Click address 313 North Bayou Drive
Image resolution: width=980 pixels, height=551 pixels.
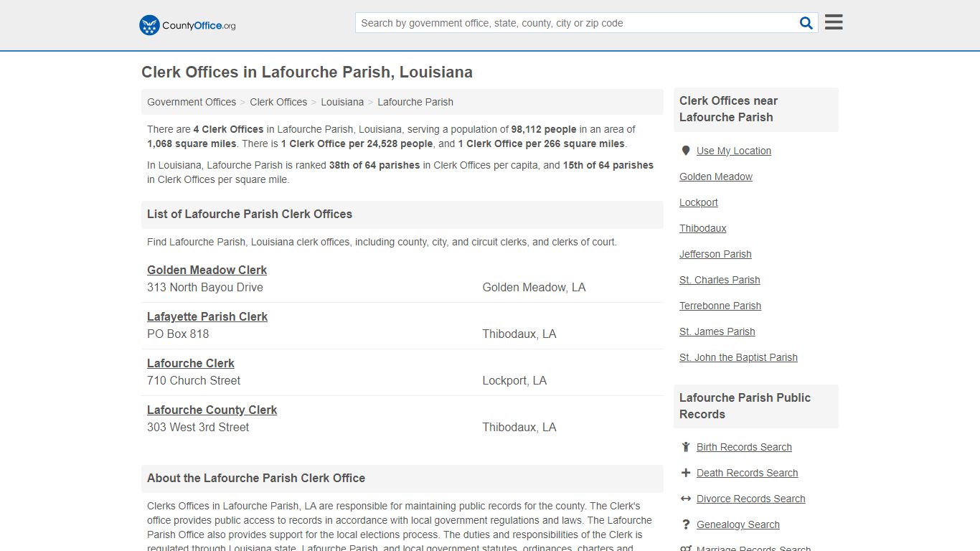(x=205, y=287)
